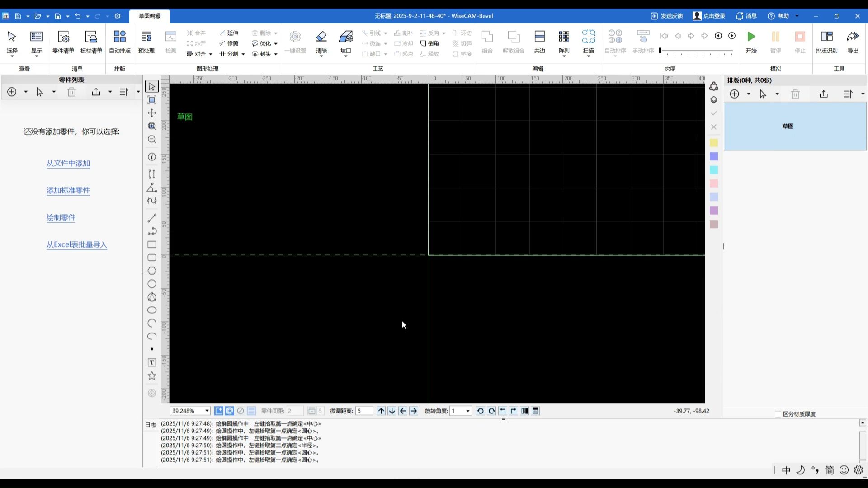This screenshot has height=488, width=868.
Task: Pick the yellow color swatch
Action: [x=714, y=143]
